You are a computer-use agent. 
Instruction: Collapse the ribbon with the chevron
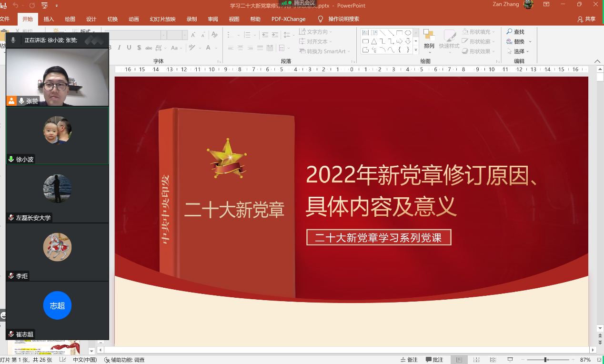click(x=597, y=61)
